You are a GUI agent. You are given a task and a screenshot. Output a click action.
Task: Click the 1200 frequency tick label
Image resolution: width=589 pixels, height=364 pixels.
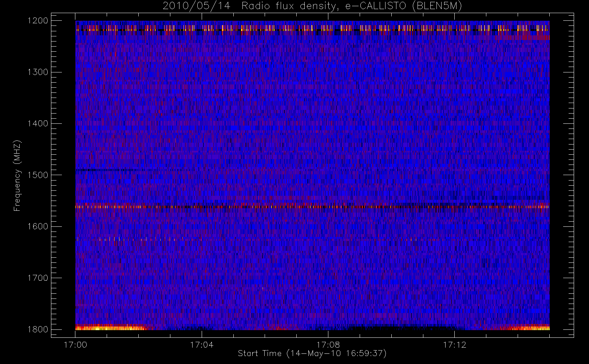[x=38, y=20]
